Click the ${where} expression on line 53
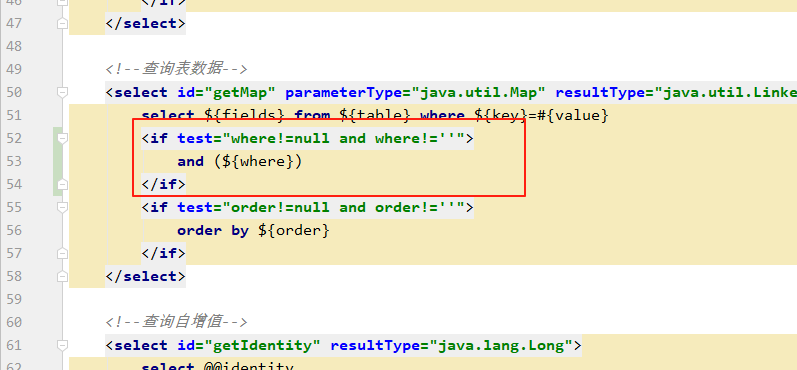This screenshot has height=370, width=797. click(257, 162)
